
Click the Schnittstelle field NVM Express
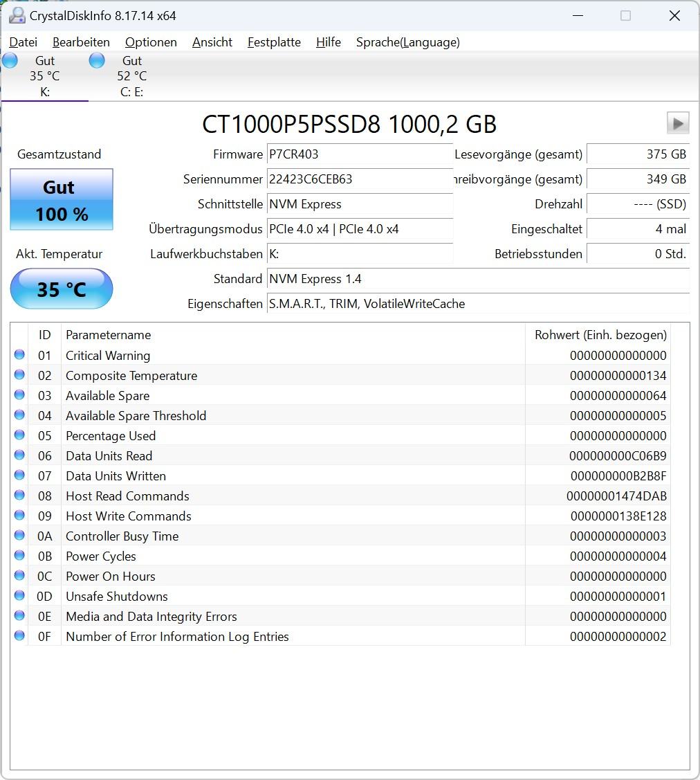pos(360,204)
